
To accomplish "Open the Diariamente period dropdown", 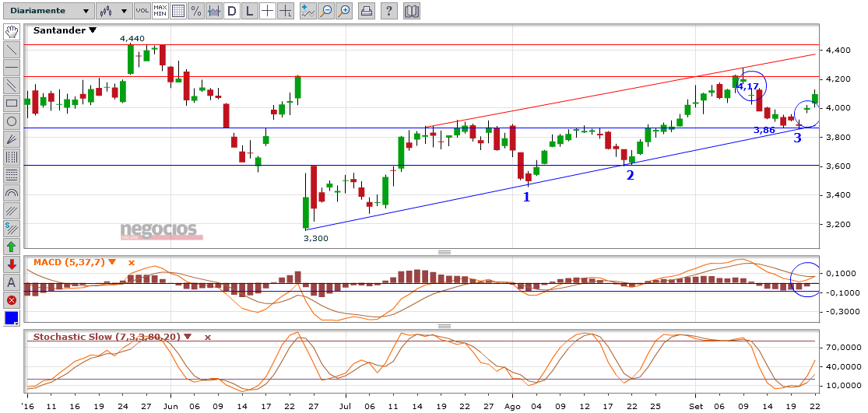I will click(51, 11).
